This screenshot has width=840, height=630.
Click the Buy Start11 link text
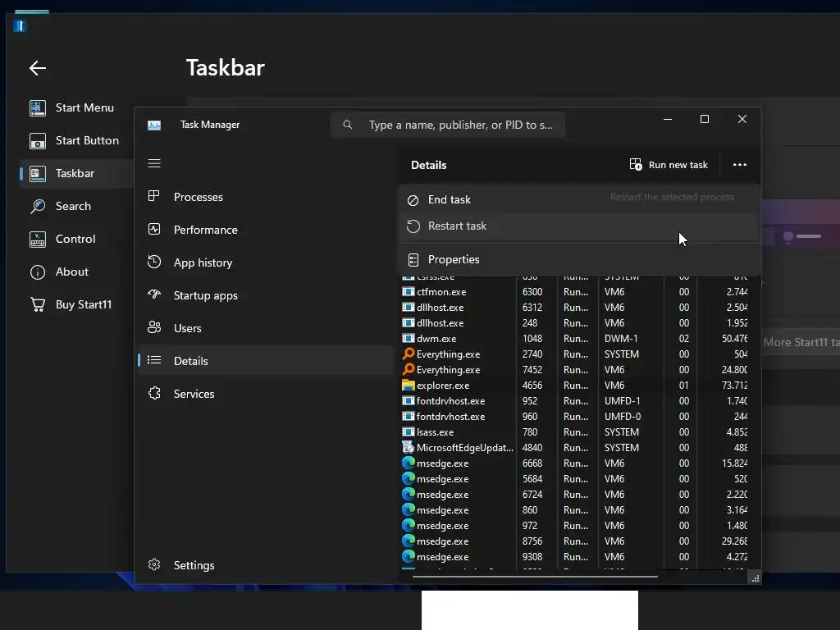coord(84,304)
